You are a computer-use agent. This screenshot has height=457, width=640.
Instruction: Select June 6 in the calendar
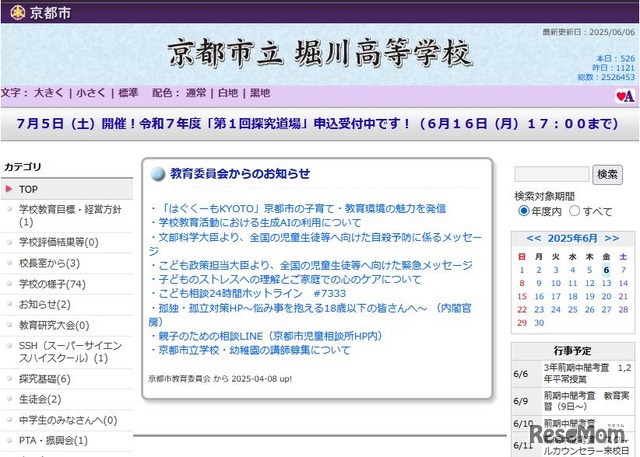click(x=606, y=270)
